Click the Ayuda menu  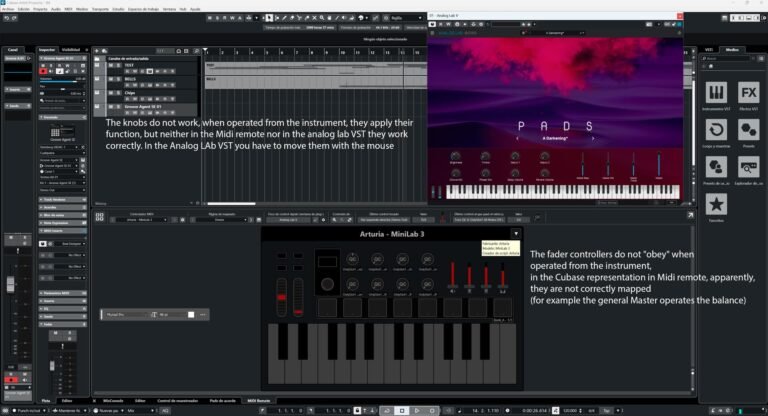tap(195, 9)
